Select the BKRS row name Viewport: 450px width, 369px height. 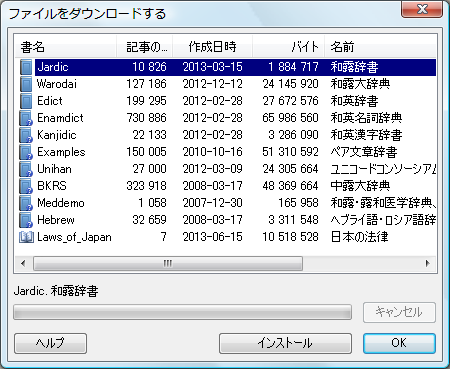(52, 186)
